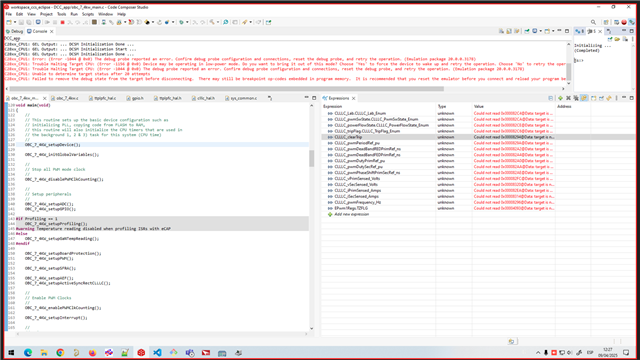Screen dimensions: 640x360
Task: Click the Scripting Console js:> prompt
Action: [579, 60]
